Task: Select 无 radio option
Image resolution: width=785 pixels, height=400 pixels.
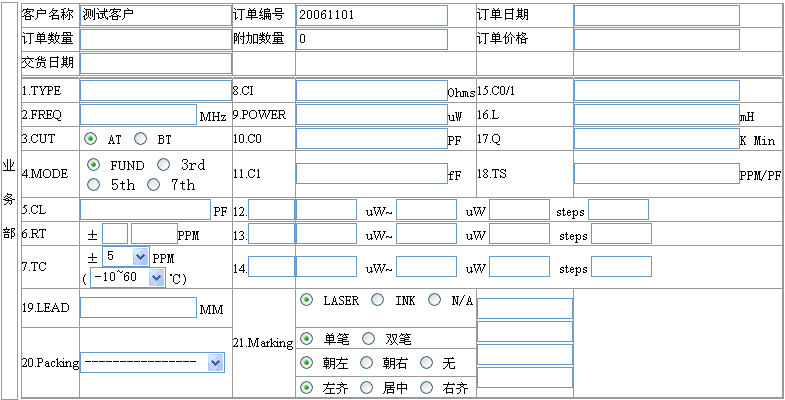Action: 427,362
